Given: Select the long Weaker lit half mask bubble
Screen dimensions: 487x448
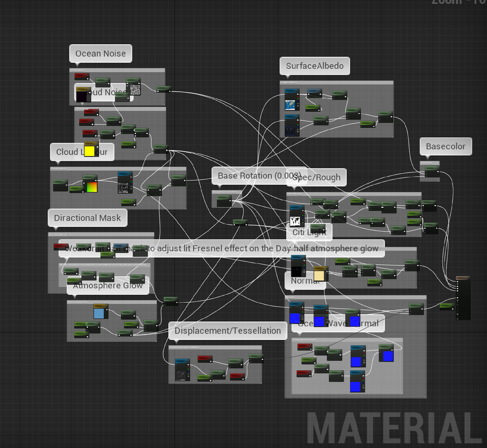Looking at the screenshot, I should click(222, 248).
